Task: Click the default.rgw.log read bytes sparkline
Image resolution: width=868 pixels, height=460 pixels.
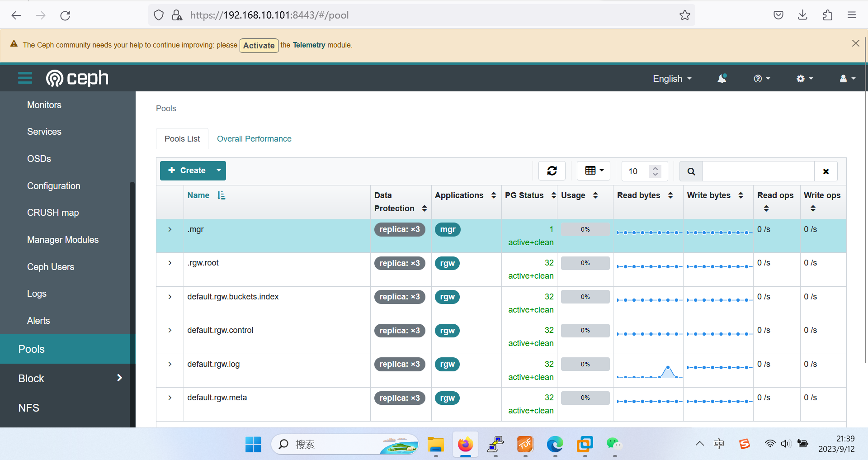Action: [x=649, y=371]
